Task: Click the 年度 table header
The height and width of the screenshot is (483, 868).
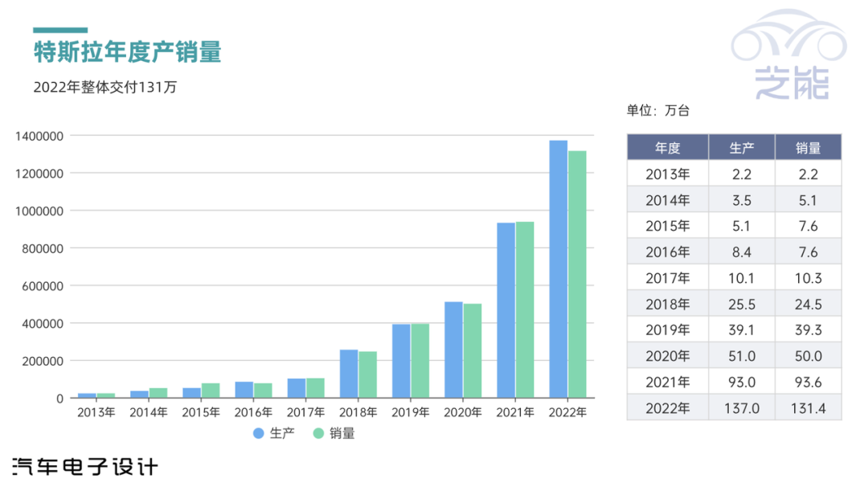Action: 668,148
